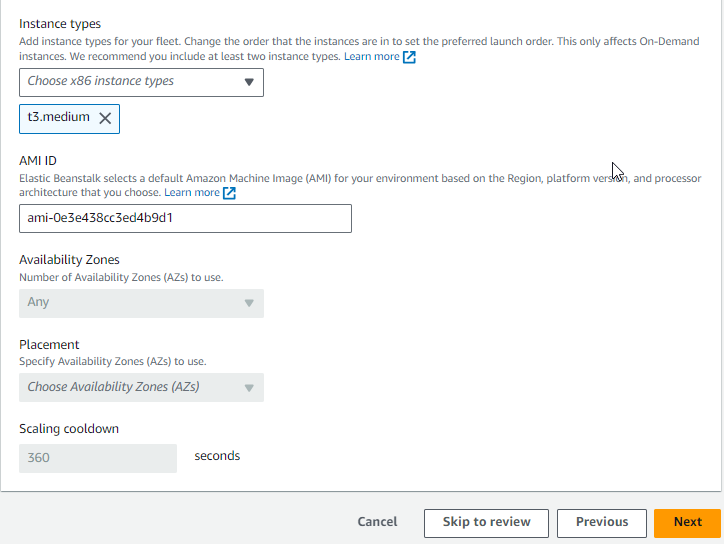
Task: Cancel the environment configuration
Action: pyautogui.click(x=377, y=522)
